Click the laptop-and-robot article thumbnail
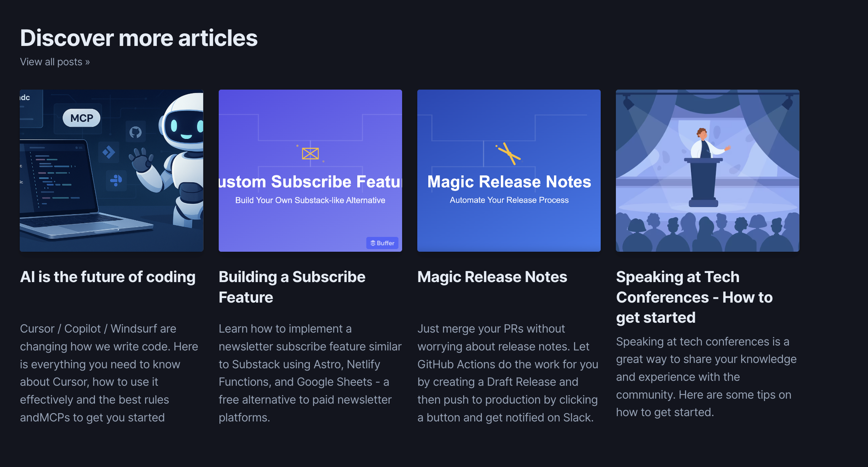Image resolution: width=868 pixels, height=467 pixels. [111, 170]
